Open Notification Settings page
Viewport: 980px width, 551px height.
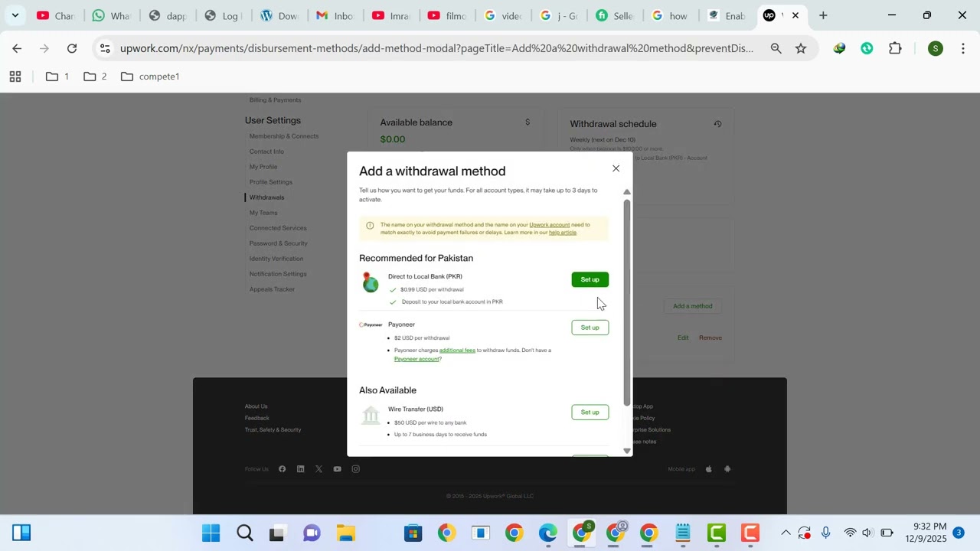[x=278, y=274]
